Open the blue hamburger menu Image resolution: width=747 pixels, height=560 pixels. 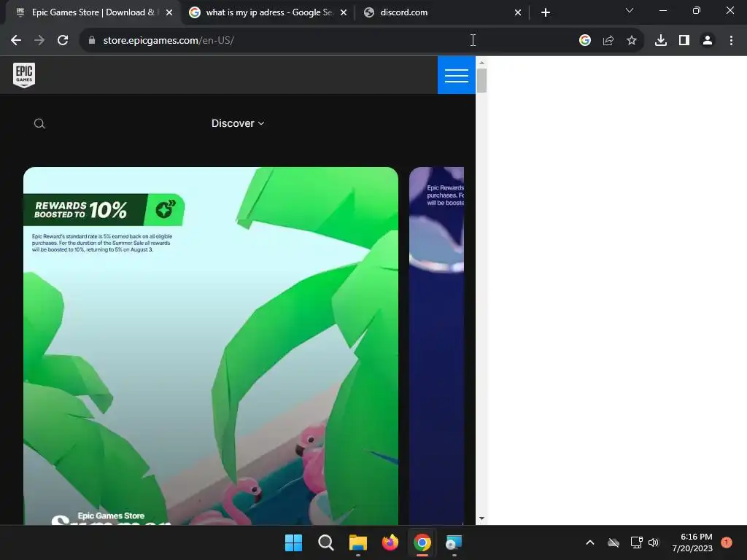[457, 75]
